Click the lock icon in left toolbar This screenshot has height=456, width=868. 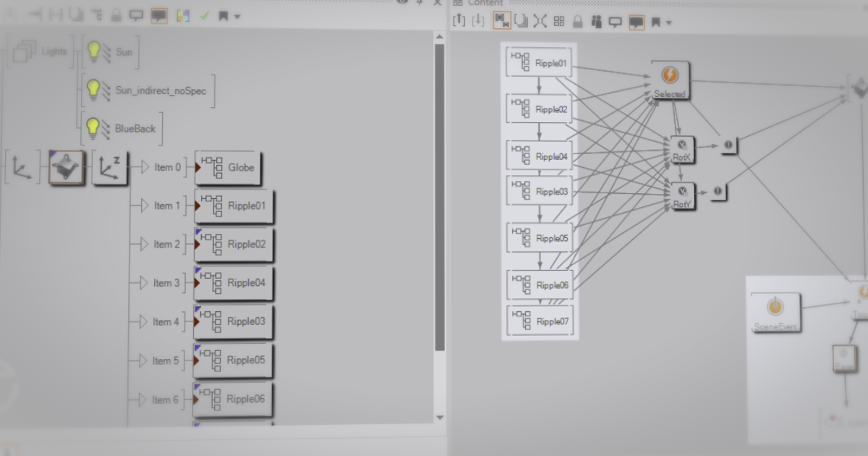click(116, 15)
